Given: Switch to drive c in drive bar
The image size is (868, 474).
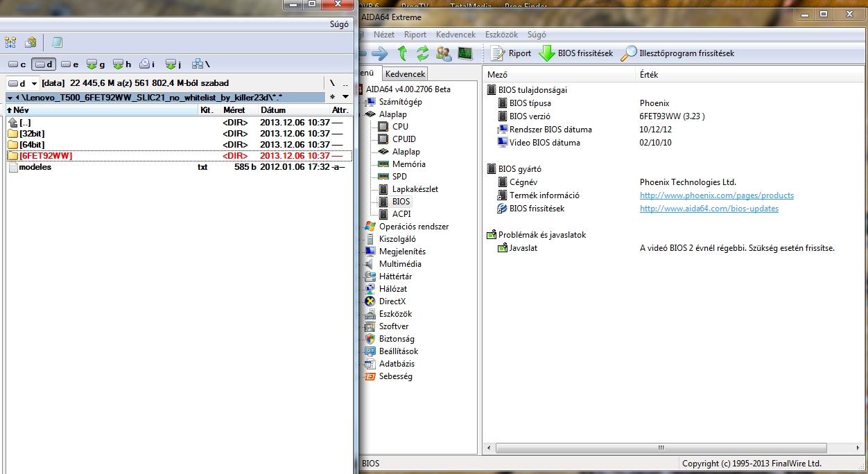Looking at the screenshot, I should [17, 64].
